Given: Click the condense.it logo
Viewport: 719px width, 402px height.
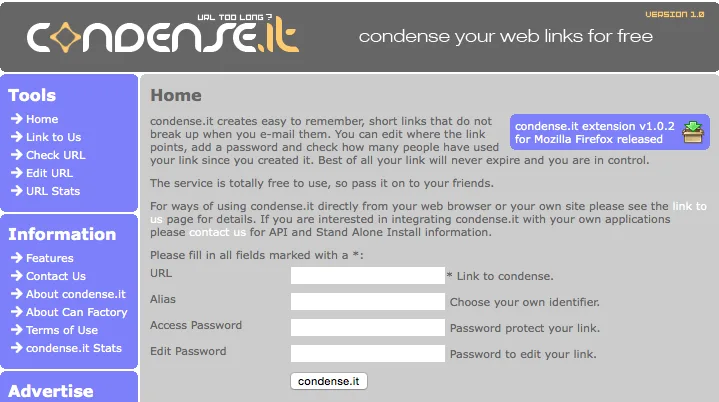Looking at the screenshot, I should (x=162, y=36).
